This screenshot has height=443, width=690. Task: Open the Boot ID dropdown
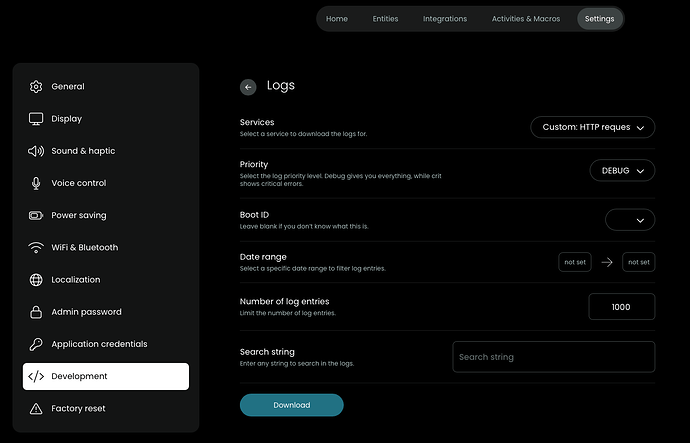pos(630,220)
